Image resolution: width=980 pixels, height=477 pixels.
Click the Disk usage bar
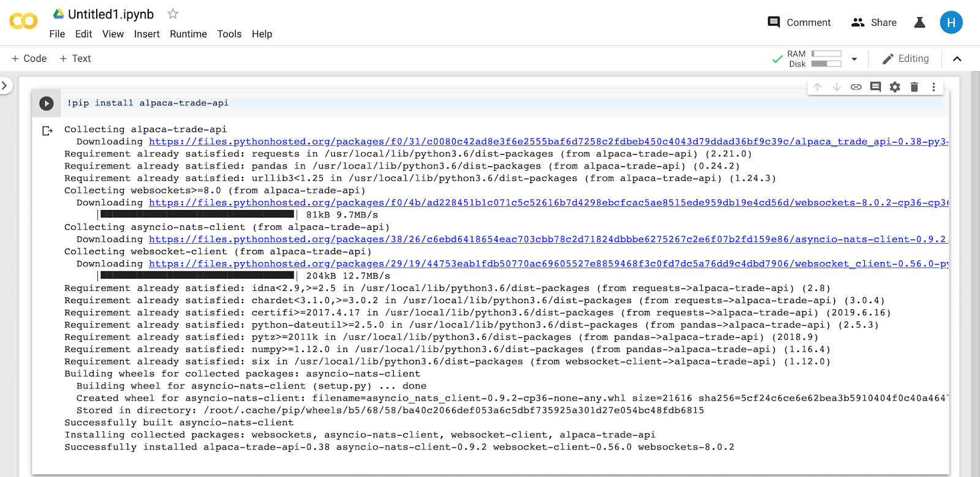(x=826, y=64)
